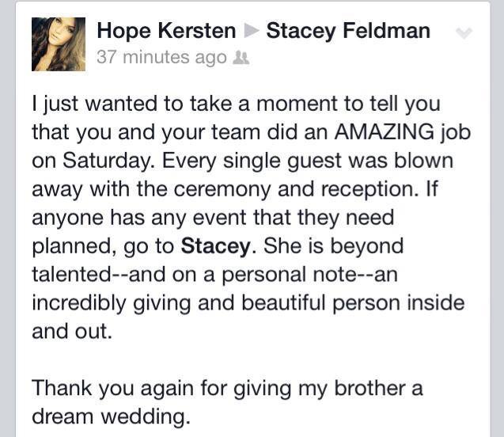Open Hope Kersten's profile photo
The width and height of the screenshot is (504, 437).
pos(58,44)
